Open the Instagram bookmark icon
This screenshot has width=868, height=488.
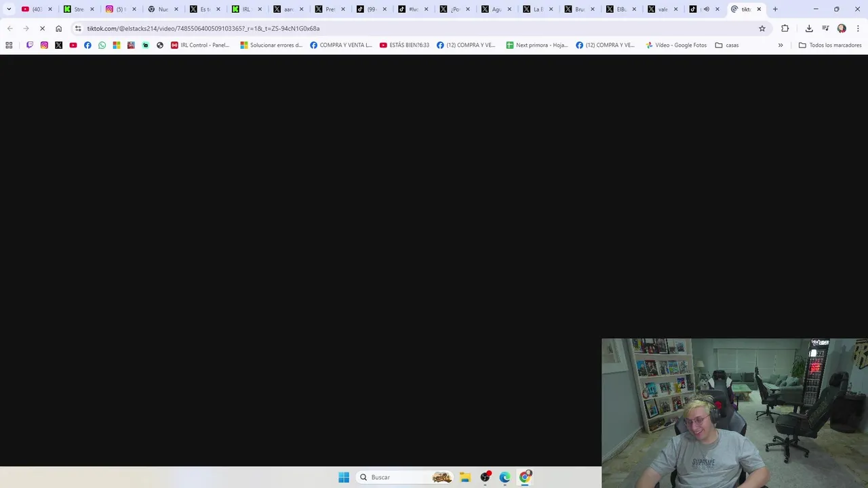point(44,45)
